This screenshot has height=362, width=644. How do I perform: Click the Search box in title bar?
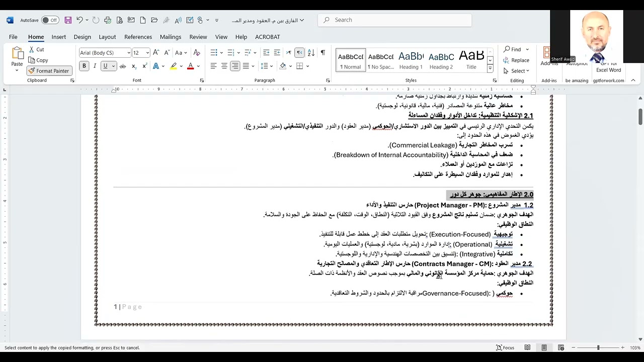pyautogui.click(x=395, y=20)
